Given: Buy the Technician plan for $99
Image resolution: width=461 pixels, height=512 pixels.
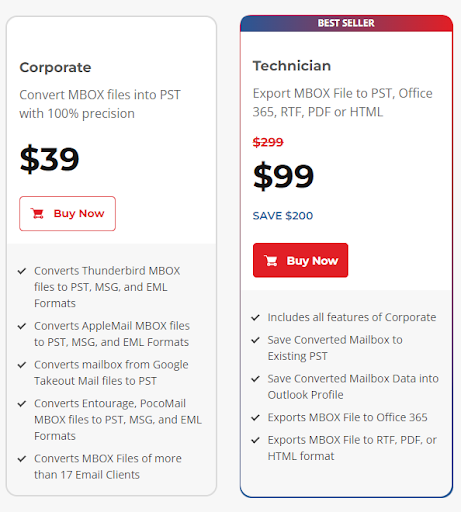Looking at the screenshot, I should [300, 260].
